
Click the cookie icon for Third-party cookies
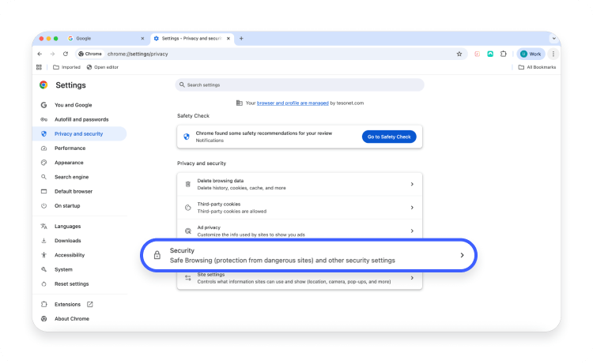188,208
